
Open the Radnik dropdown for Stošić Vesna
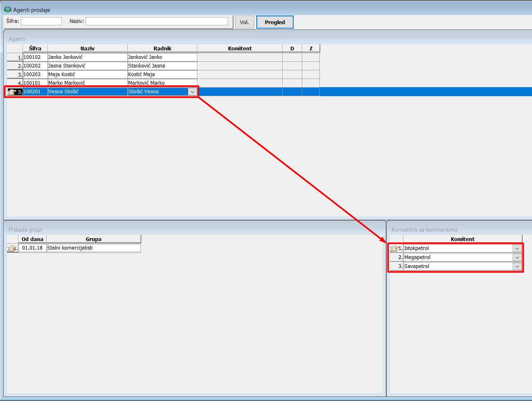click(x=192, y=92)
